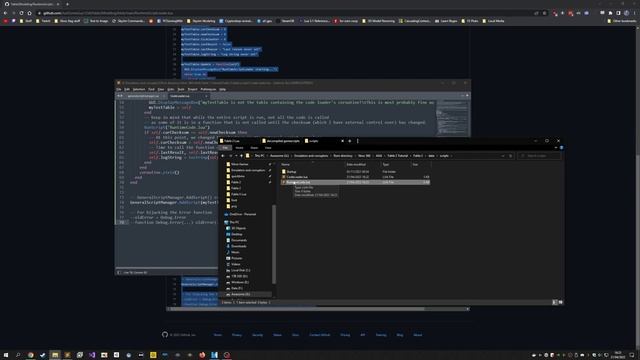Open Sublime Text from the taskbar
Viewport: 640px width, 360px height.
67,355
